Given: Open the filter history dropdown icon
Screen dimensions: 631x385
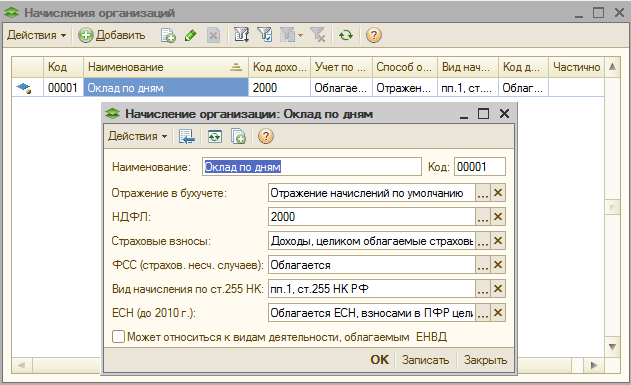Looking at the screenshot, I should tap(291, 35).
